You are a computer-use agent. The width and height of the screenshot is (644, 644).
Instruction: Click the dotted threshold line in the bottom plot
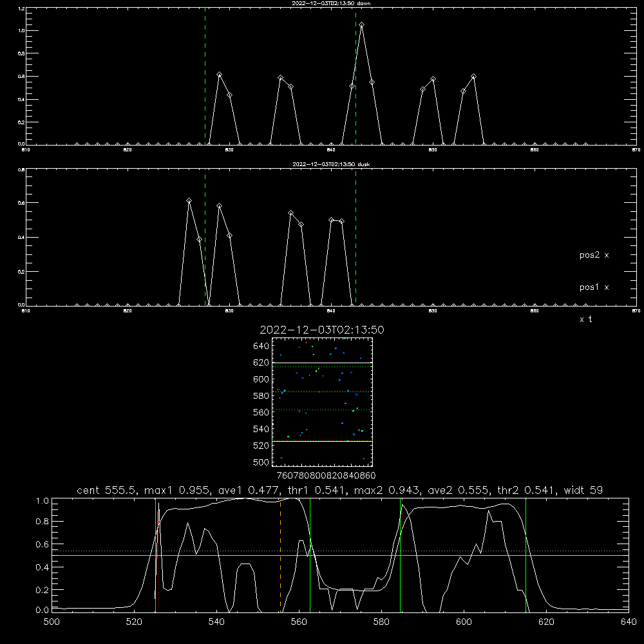coord(340,551)
